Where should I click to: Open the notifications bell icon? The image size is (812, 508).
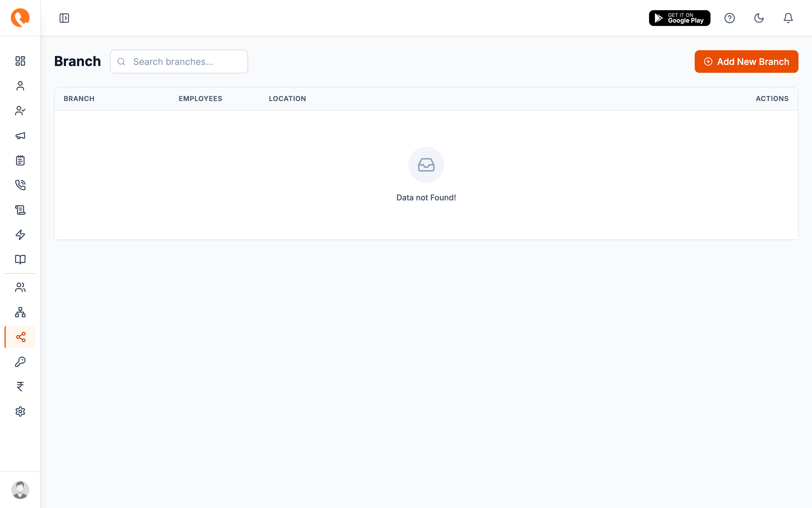788,18
